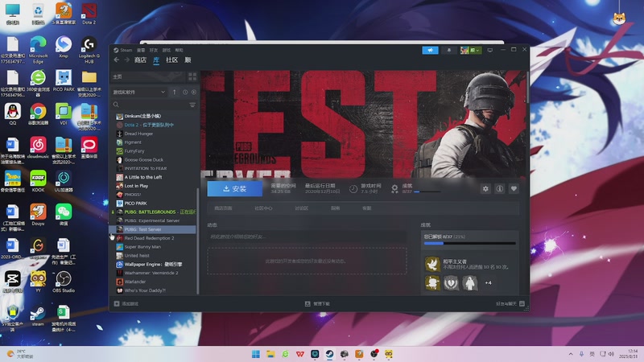644x362 pixels.
Task: Open the 帮助 menu in menu bar
Action: coord(179,50)
